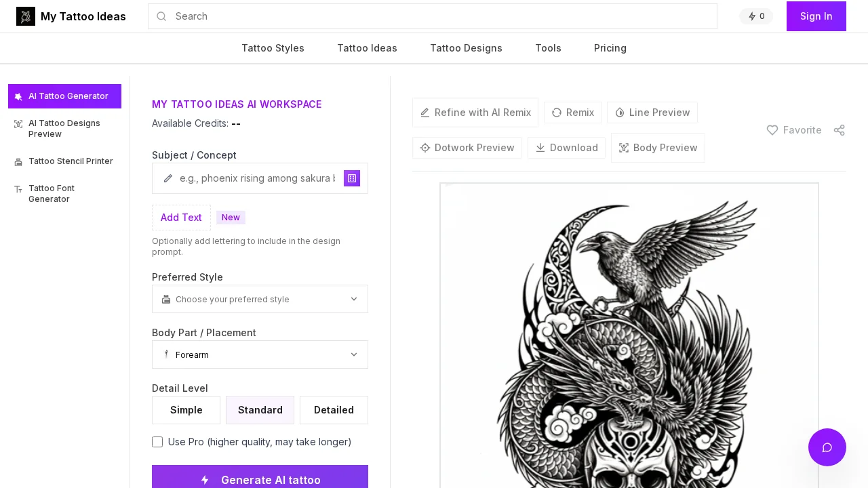Open the Tattoo Styles menu
Viewport: 868px width, 488px height.
tap(273, 48)
